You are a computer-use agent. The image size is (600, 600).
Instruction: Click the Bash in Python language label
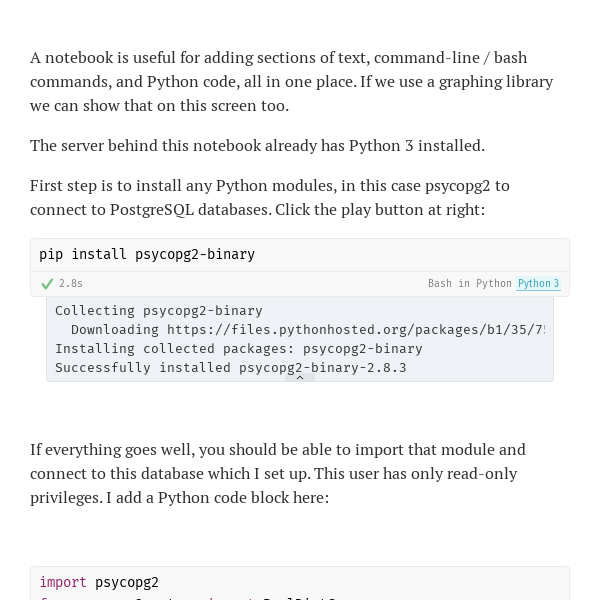point(470,284)
